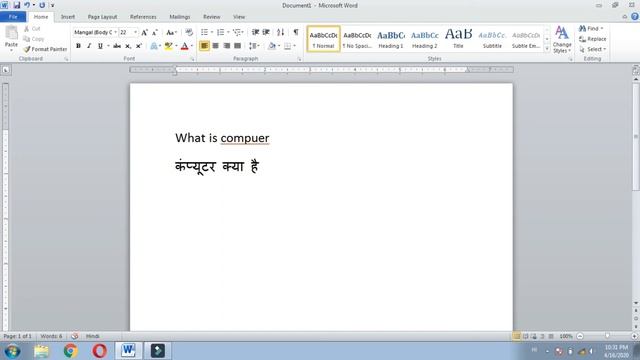Open the Change Case Aa dropdown
The image size is (640, 360).
[171, 32]
